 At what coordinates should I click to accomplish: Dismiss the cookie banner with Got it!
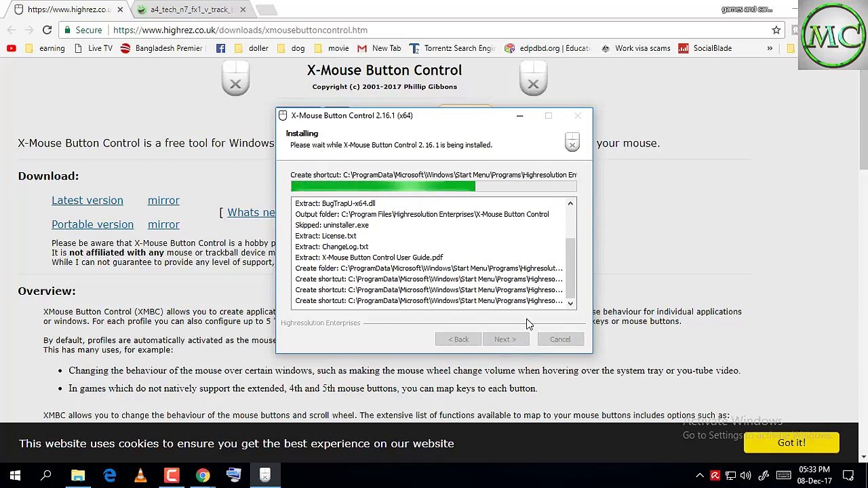(791, 443)
